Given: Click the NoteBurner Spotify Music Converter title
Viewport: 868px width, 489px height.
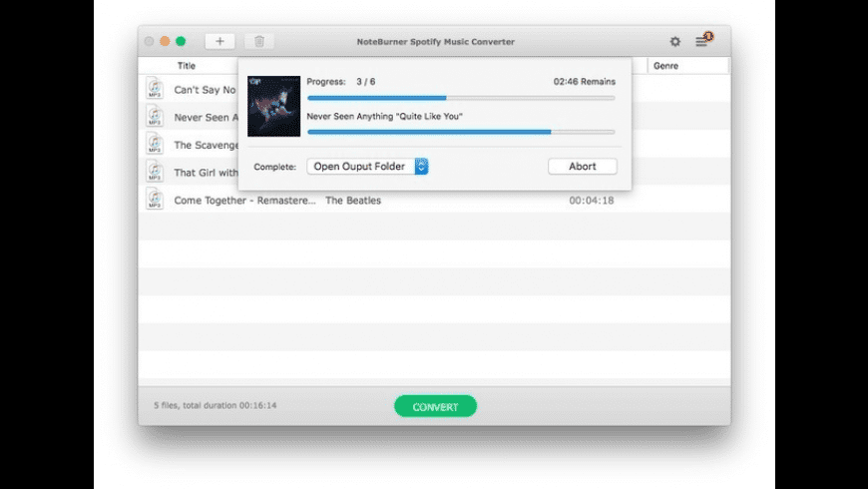Looking at the screenshot, I should pyautogui.click(x=436, y=42).
